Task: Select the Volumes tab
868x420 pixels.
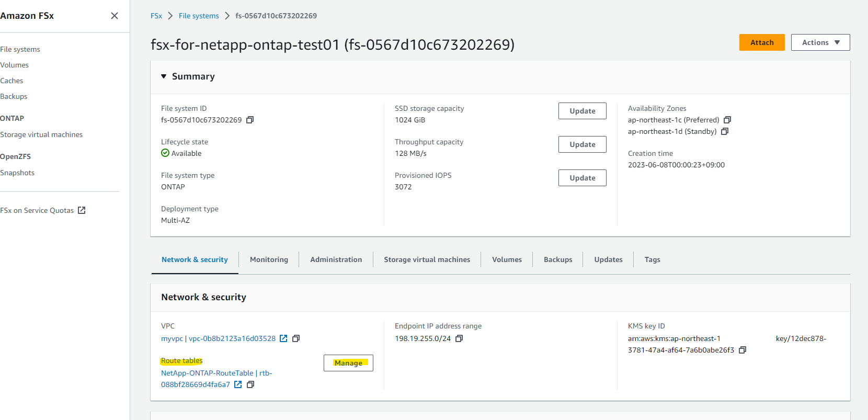Action: (x=507, y=259)
